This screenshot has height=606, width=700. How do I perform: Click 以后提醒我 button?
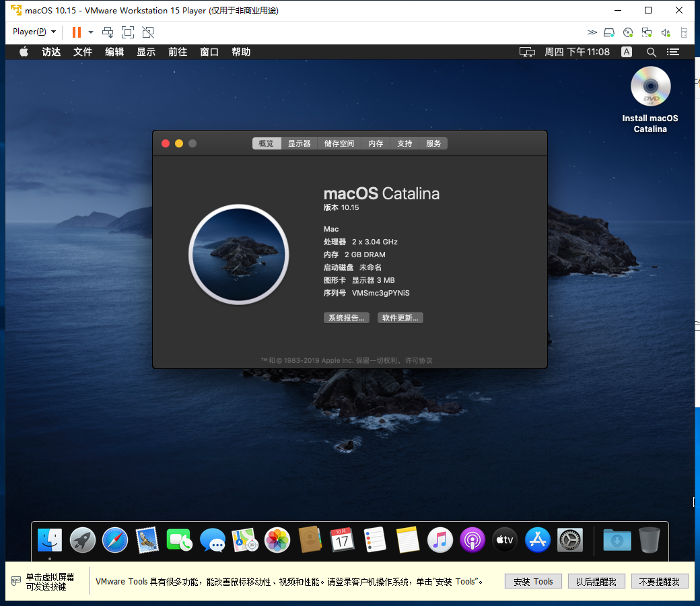(x=596, y=582)
